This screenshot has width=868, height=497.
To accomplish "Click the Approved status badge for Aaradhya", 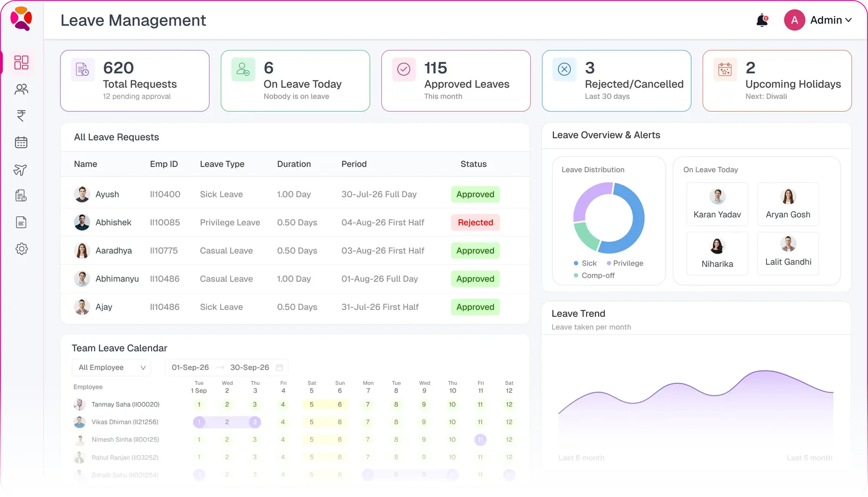I will tap(475, 251).
